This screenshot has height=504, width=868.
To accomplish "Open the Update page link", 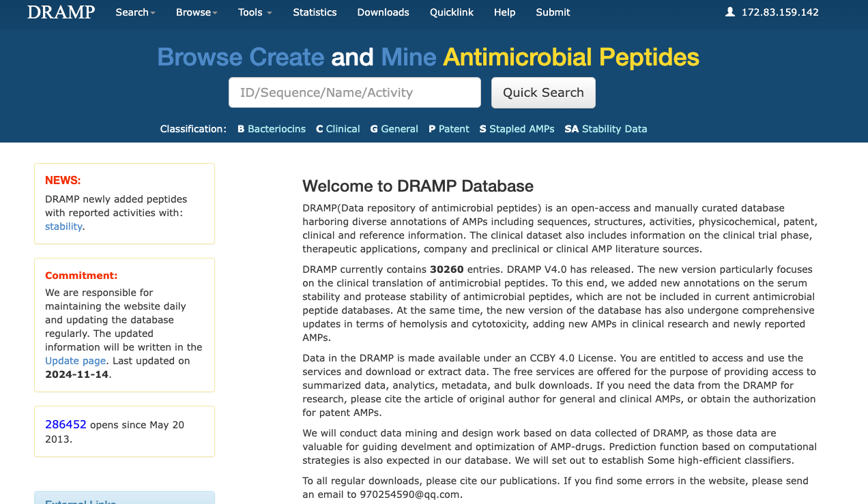I will pyautogui.click(x=75, y=361).
